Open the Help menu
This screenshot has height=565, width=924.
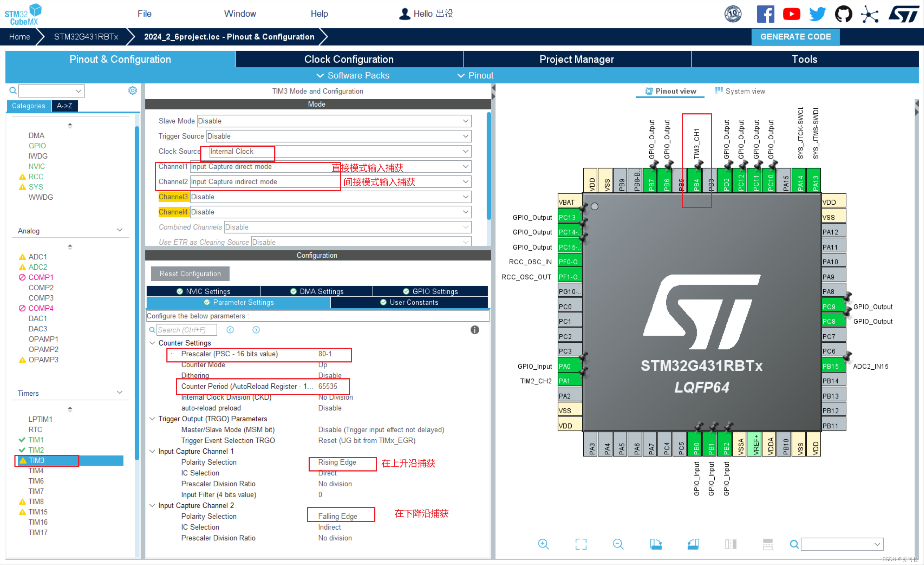tap(319, 14)
